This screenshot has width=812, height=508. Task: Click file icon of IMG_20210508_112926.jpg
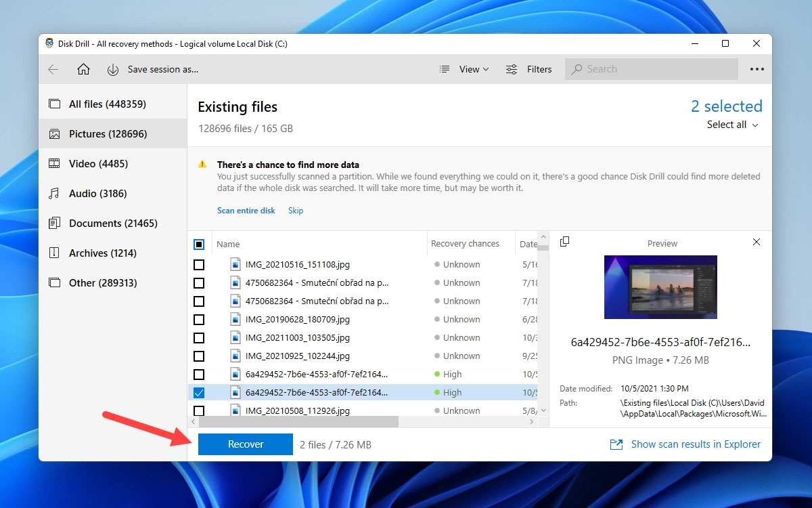point(235,411)
